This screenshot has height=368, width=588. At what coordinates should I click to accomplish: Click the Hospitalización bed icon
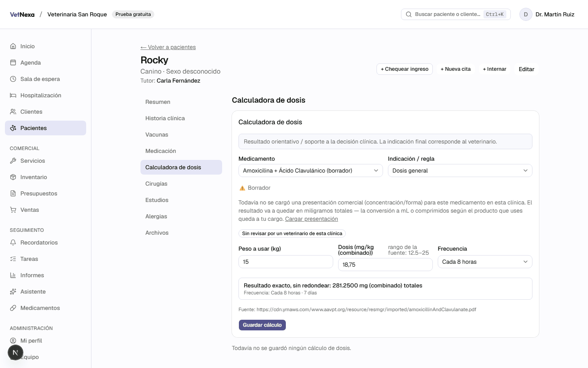13,95
